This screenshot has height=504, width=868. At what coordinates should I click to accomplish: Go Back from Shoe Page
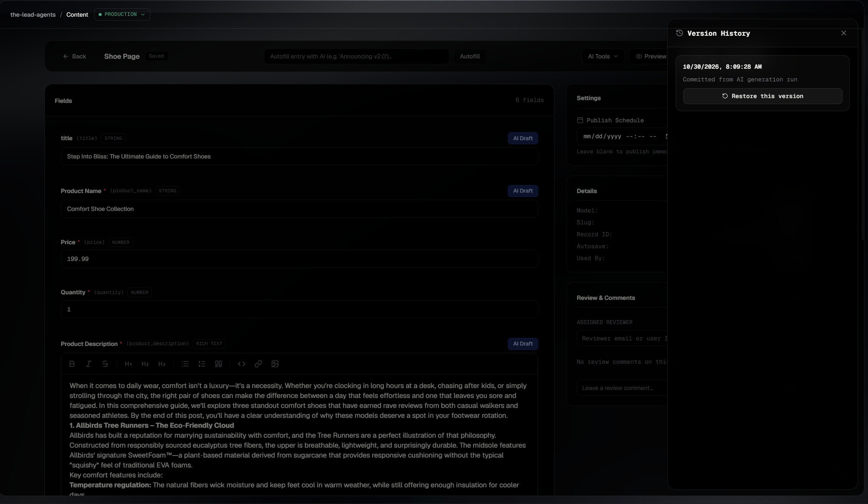[x=74, y=56]
